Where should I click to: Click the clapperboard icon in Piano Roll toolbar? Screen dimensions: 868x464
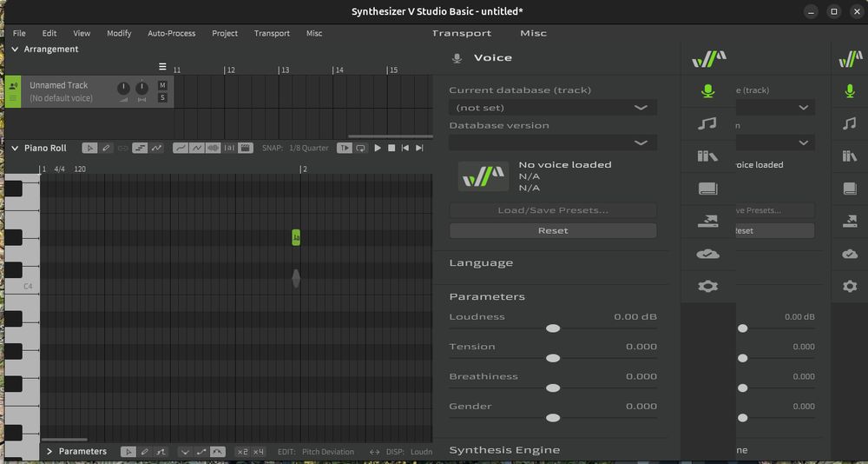[246, 148]
